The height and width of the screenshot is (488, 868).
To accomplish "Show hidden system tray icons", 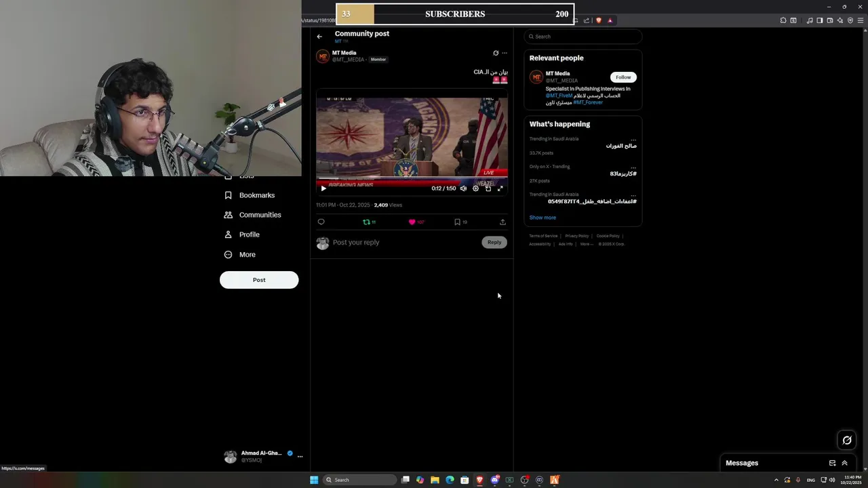I will [776, 480].
